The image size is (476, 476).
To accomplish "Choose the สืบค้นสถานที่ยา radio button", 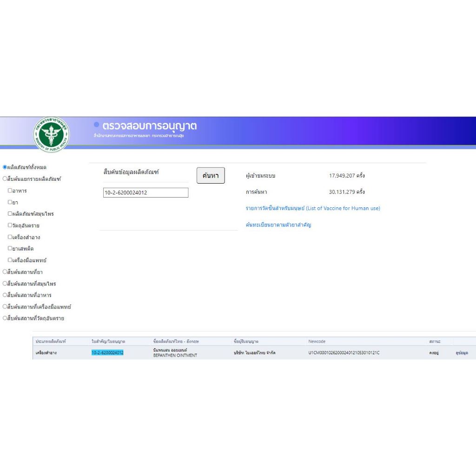I will coord(5,272).
